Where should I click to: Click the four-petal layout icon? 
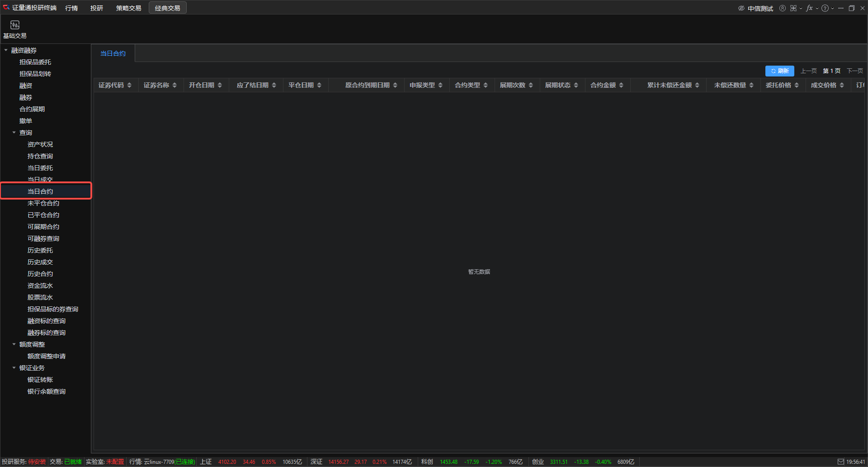click(x=793, y=8)
